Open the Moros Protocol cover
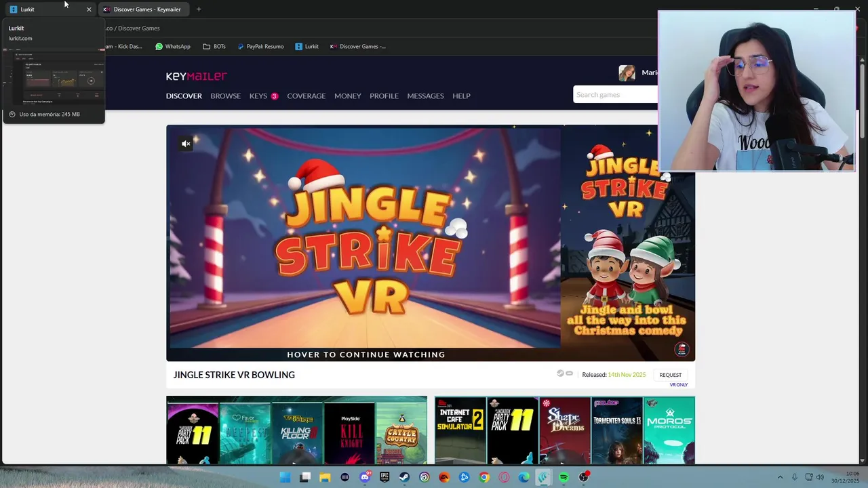The width and height of the screenshot is (868, 488). pos(669,431)
